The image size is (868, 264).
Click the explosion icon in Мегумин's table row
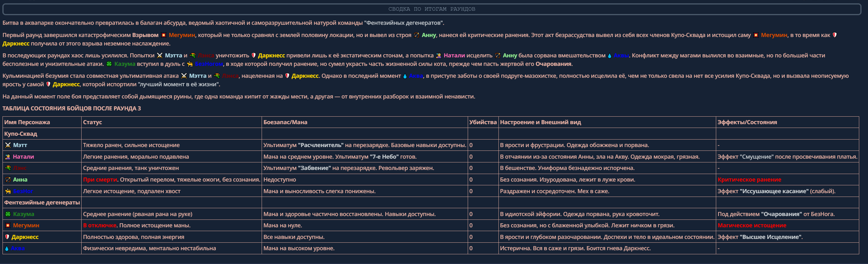(x=8, y=225)
